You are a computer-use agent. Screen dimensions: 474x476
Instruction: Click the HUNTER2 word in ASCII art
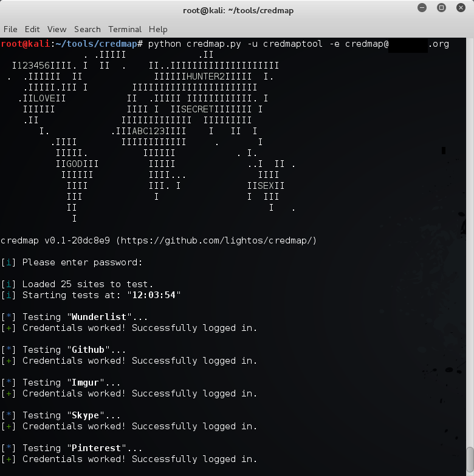(205, 76)
